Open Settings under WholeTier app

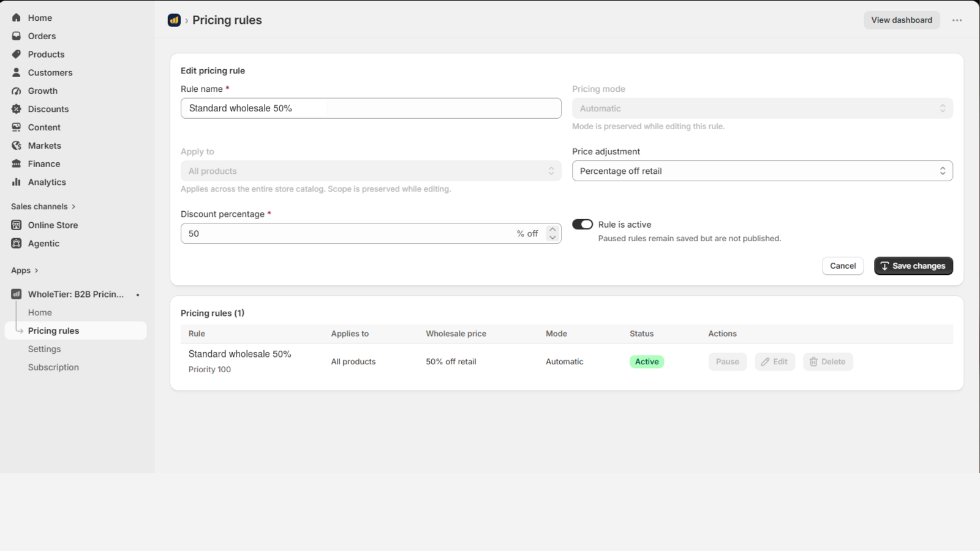point(44,349)
